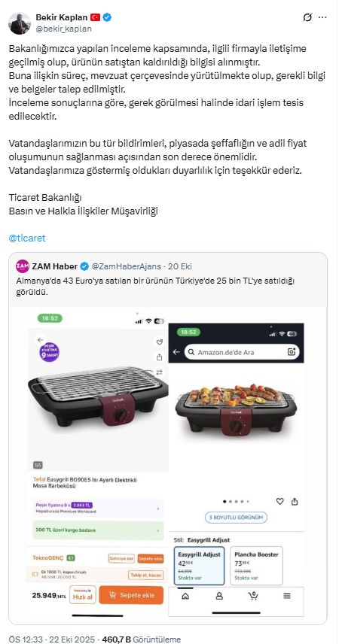339x644 pixels.
Task: Open the @bekir_kaplan handle
Action: (x=64, y=29)
